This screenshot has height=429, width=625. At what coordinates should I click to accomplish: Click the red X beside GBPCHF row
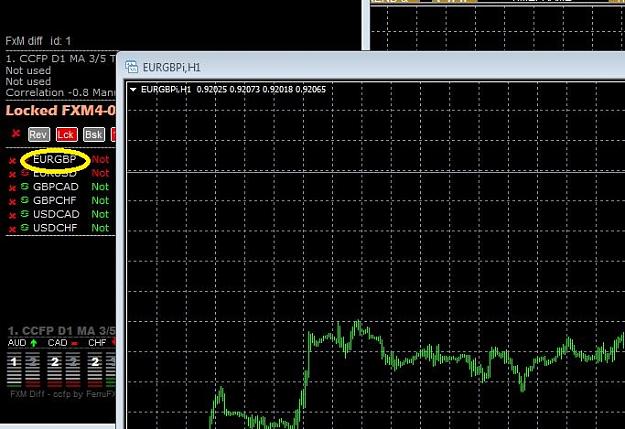(x=12, y=202)
